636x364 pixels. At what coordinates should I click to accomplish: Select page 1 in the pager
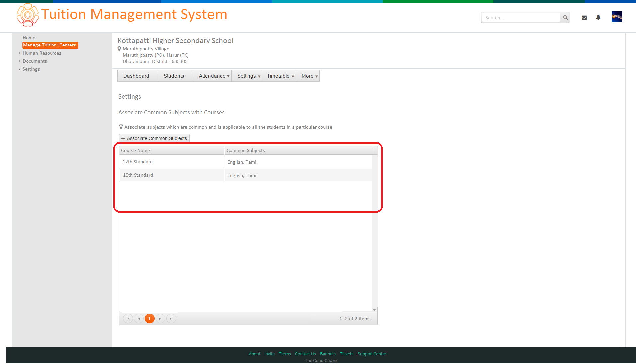150,318
